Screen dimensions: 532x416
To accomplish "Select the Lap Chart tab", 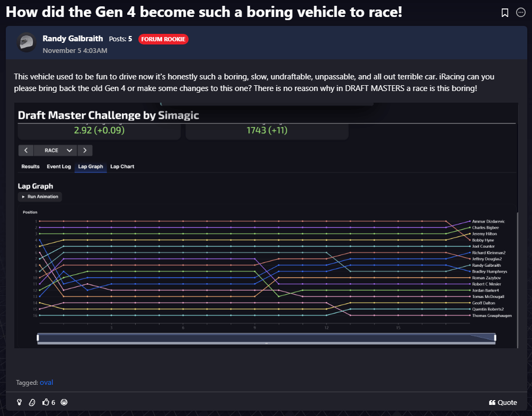I will pyautogui.click(x=122, y=167).
